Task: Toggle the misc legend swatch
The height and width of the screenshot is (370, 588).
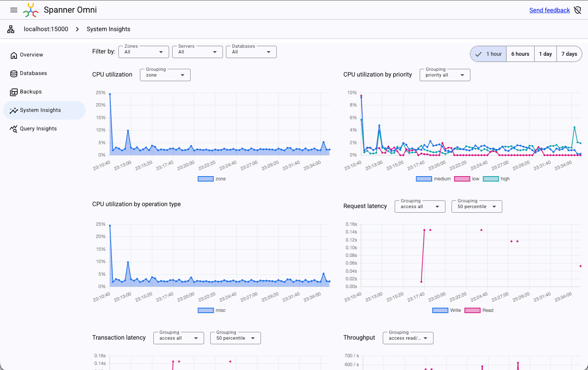Action: (x=206, y=310)
